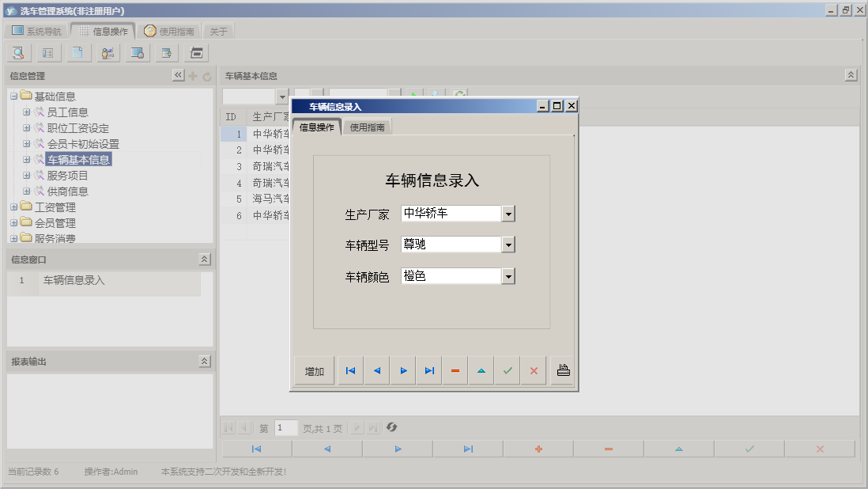Delete record using red minus in the dialog

(455, 370)
